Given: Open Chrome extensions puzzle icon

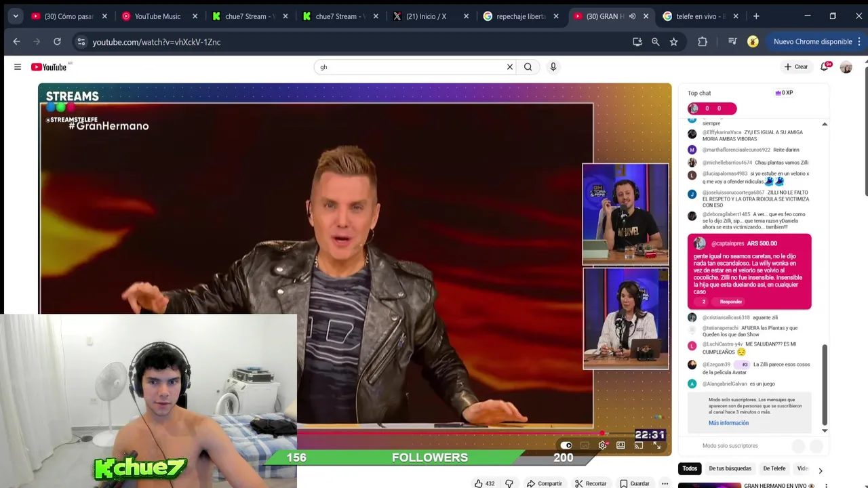Looking at the screenshot, I should click(703, 41).
